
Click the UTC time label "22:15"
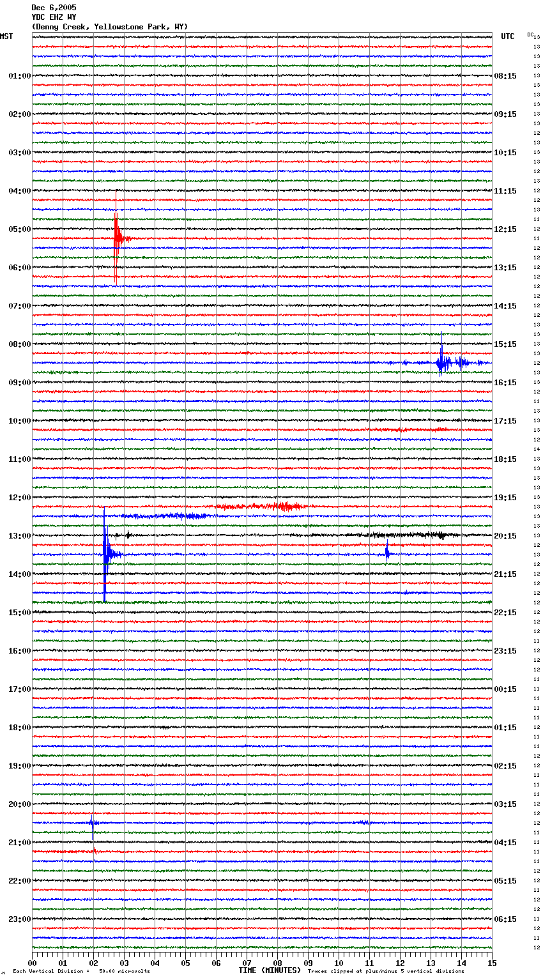505,613
